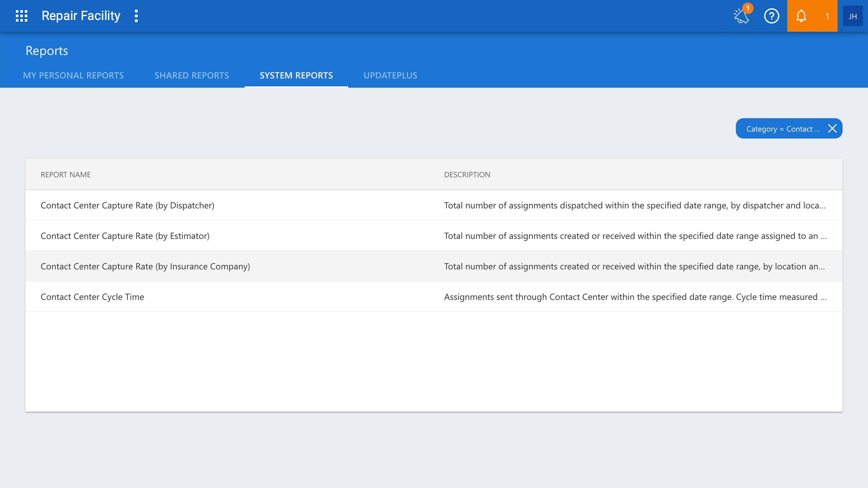
Task: Remove the Category filter with the X
Action: tap(832, 128)
